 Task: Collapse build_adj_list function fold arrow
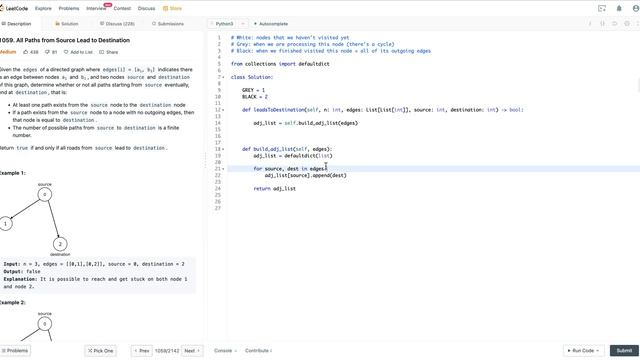223,149
